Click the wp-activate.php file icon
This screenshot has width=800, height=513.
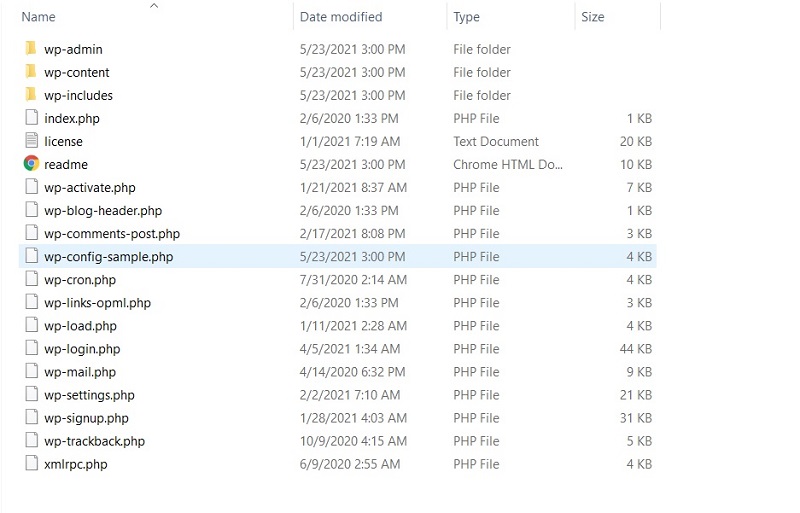32,187
